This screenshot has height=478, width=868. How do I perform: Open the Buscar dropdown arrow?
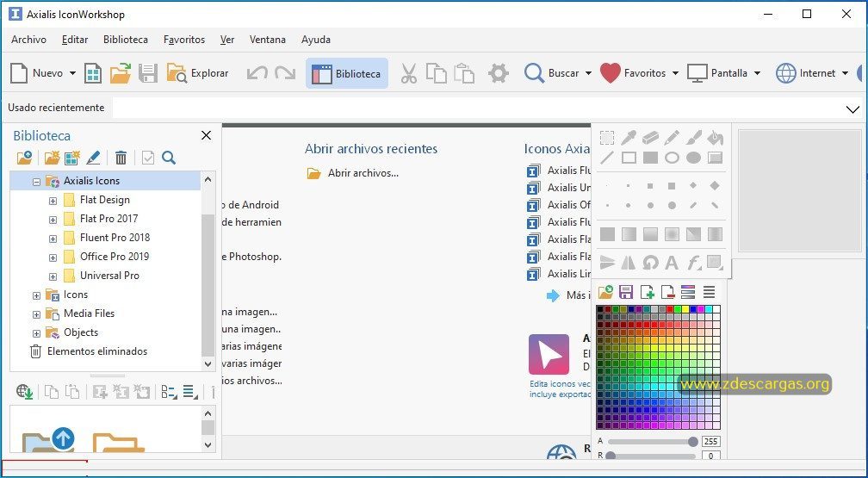click(x=588, y=73)
